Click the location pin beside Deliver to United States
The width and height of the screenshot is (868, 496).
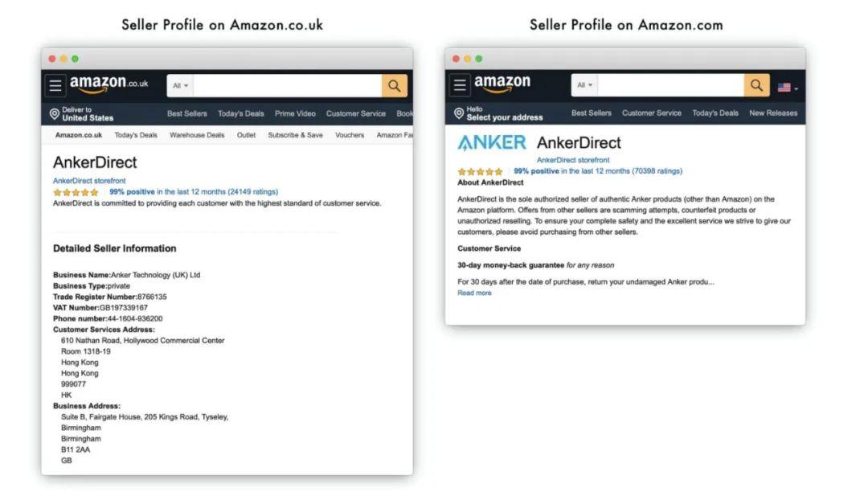tap(55, 114)
